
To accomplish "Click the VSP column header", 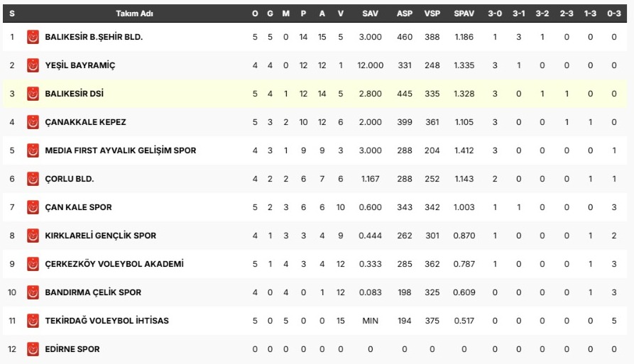I will tap(432, 13).
